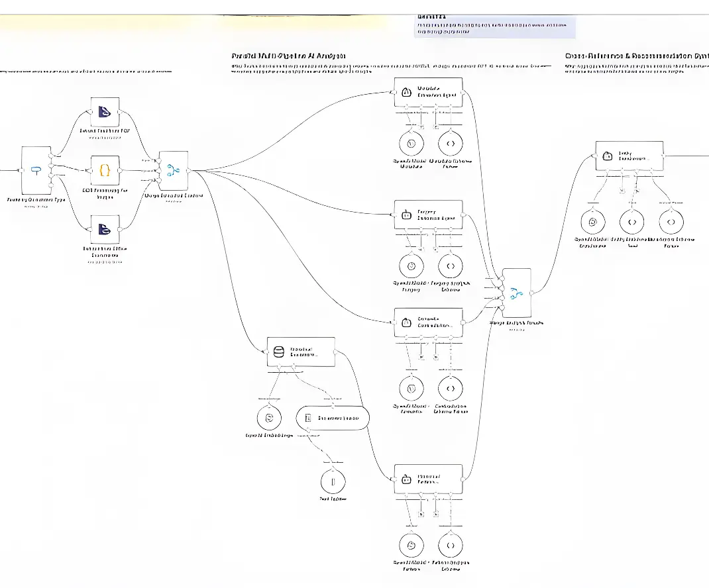This screenshot has height=588, width=709.
Task: Open the orange curly-braces OCR code node
Action: click(105, 170)
